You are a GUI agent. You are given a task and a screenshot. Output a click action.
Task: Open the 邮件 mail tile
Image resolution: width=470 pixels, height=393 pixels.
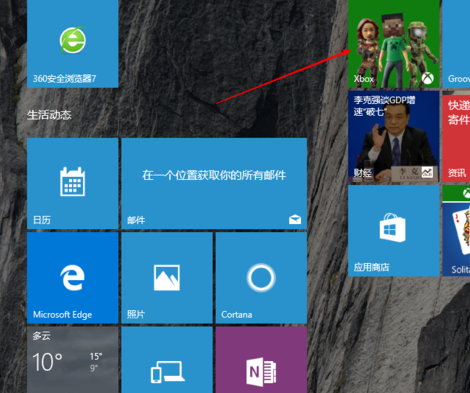pos(214,184)
